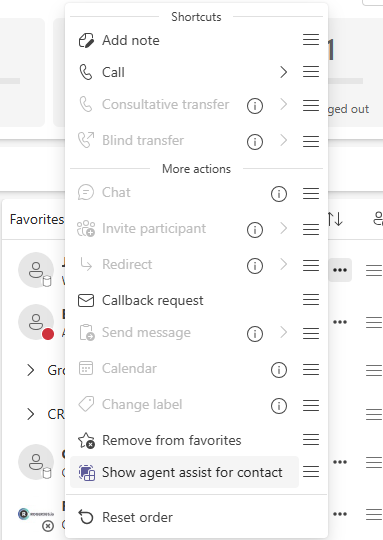Click info icon next to Consultative transfer

point(255,105)
